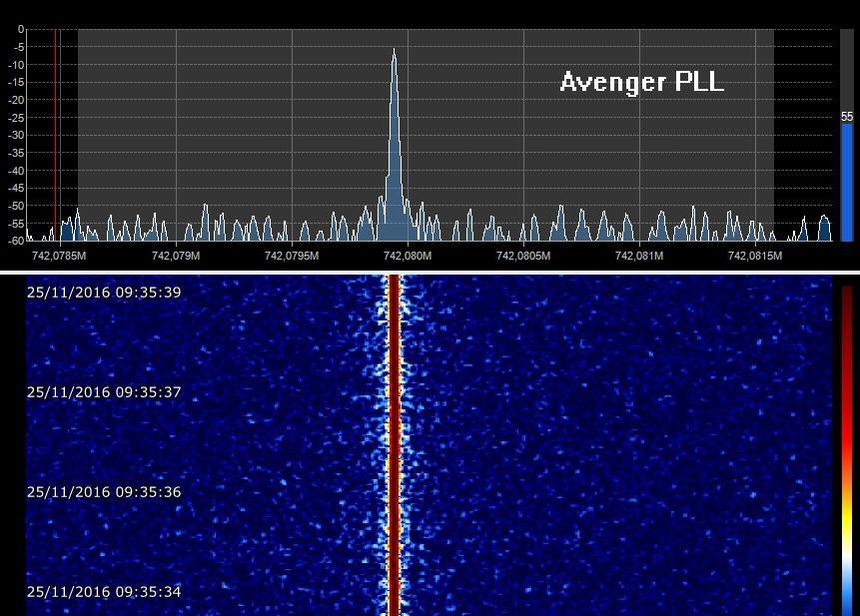
Task: Click the 742,0805M frequency label
Action: click(x=523, y=256)
